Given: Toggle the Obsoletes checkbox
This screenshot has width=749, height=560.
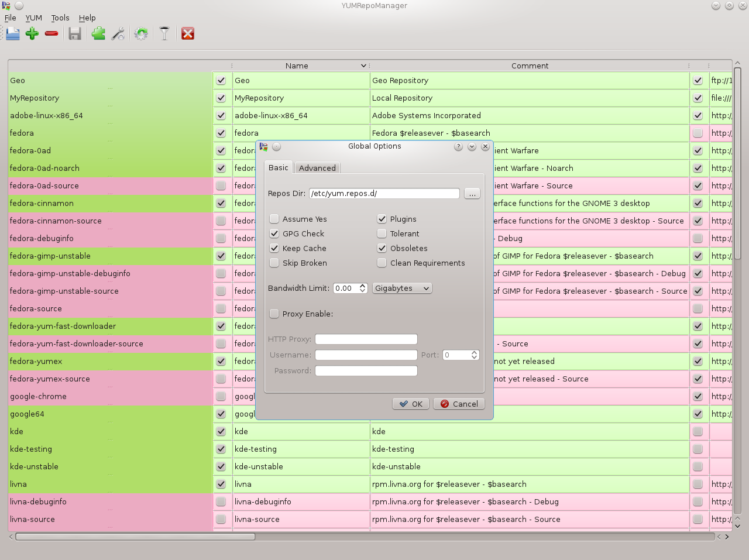Looking at the screenshot, I should pos(382,248).
